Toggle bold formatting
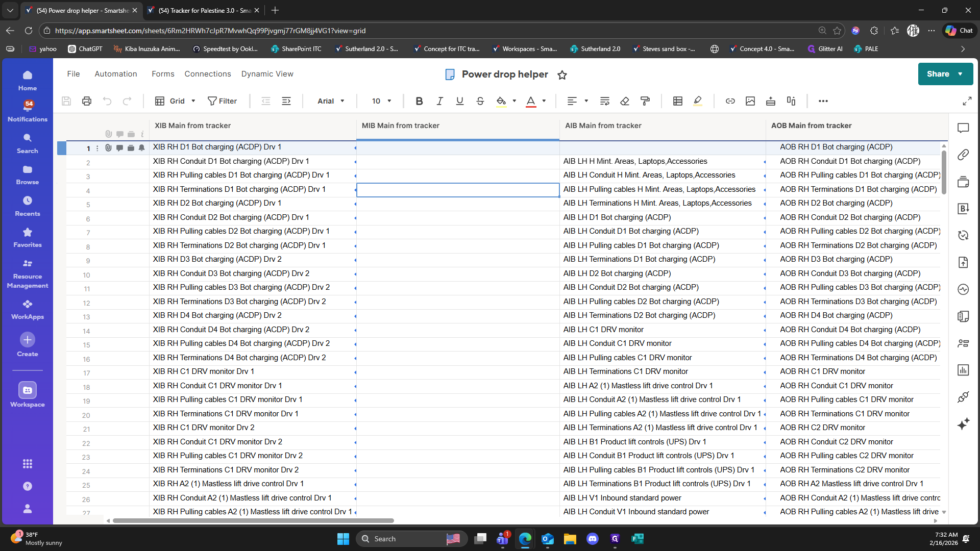The image size is (980, 551). coord(419,101)
